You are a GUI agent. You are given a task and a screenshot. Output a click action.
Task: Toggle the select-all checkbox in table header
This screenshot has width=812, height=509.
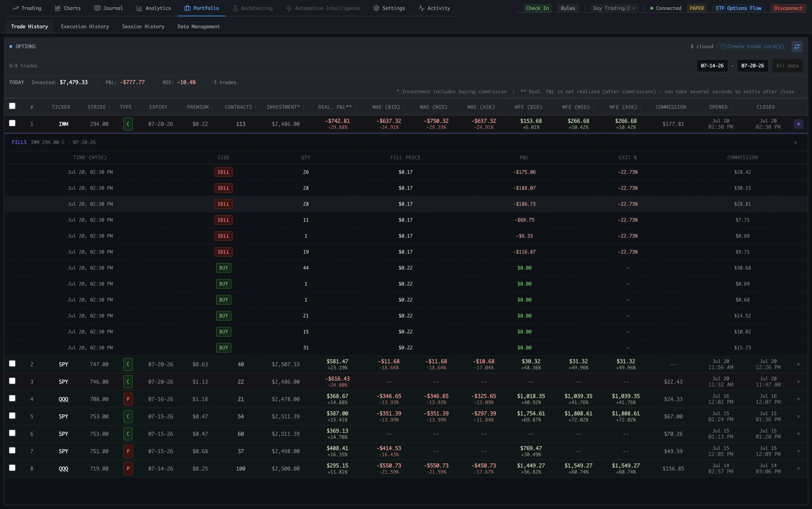pyautogui.click(x=12, y=106)
